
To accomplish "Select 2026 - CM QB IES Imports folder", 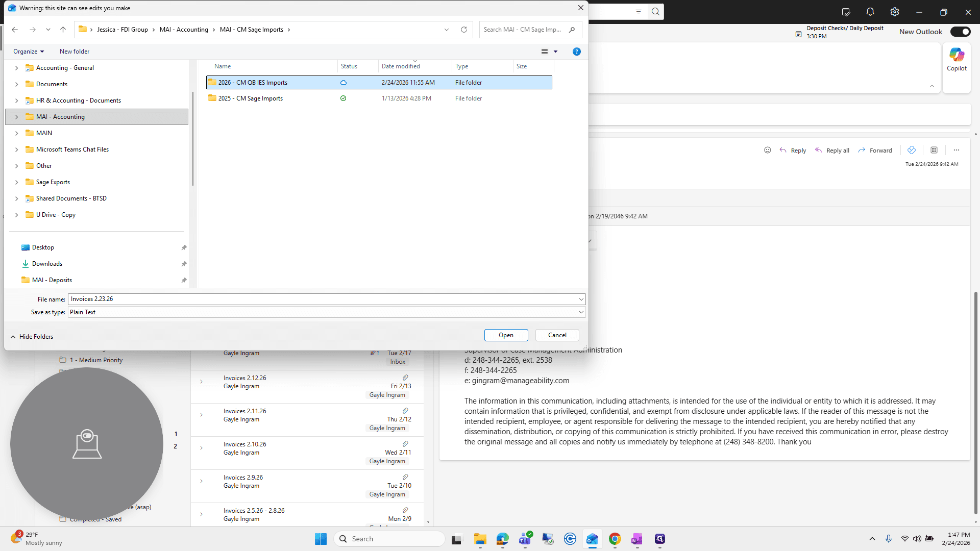I will click(379, 82).
